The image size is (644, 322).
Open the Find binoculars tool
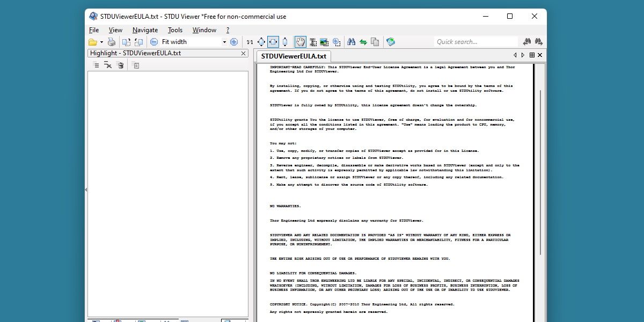coord(352,42)
